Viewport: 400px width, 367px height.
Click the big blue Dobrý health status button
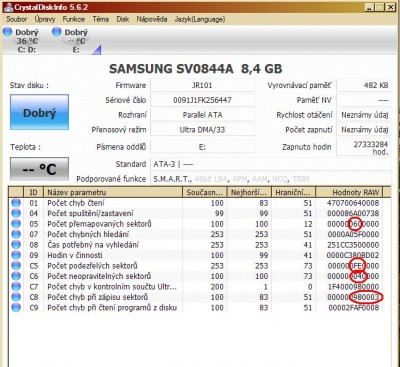(x=39, y=112)
